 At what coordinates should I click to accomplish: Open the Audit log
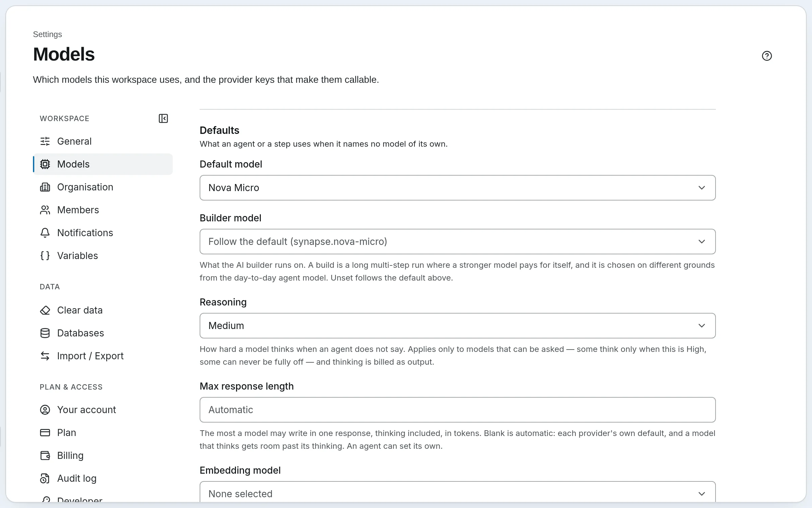103,478
